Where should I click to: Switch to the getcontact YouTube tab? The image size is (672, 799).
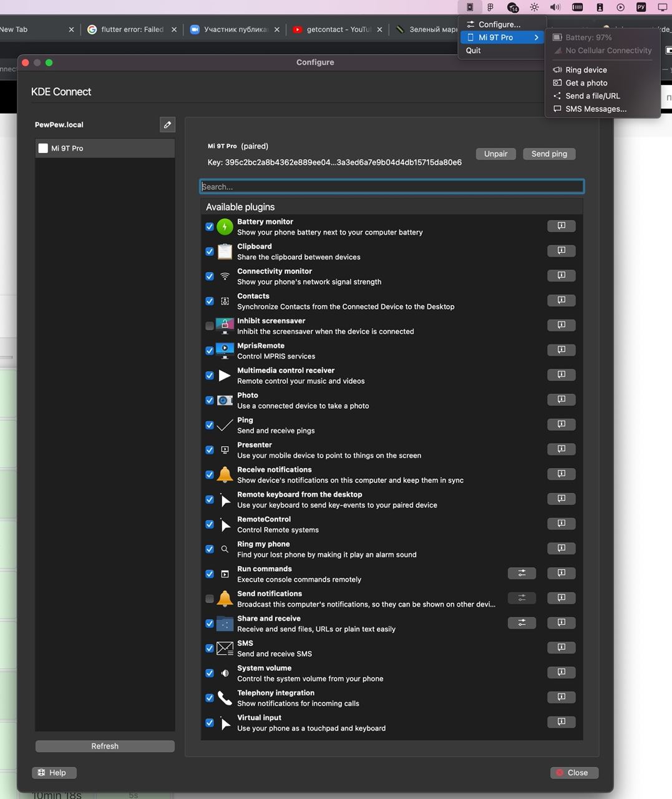[x=337, y=29]
